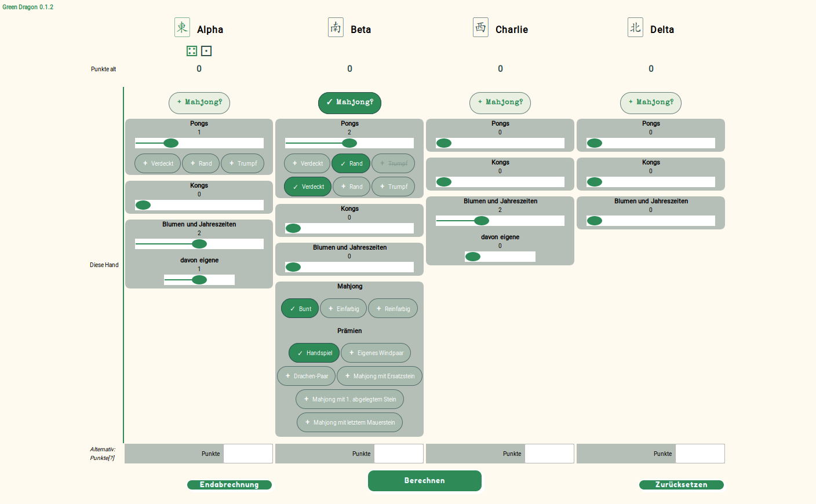Viewport: 816px width, 504px height.
Task: Enable the Mahjong? chip for Delta
Action: coord(650,103)
